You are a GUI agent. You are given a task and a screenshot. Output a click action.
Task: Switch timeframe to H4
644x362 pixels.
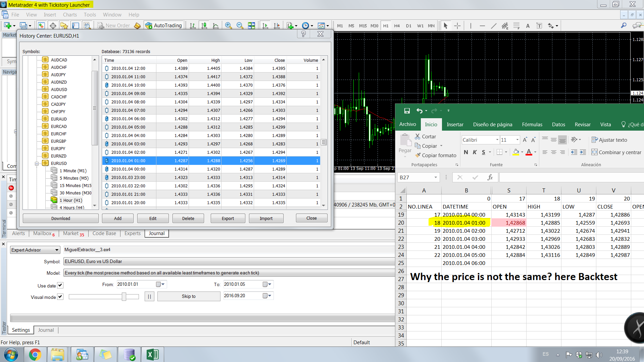tap(397, 26)
